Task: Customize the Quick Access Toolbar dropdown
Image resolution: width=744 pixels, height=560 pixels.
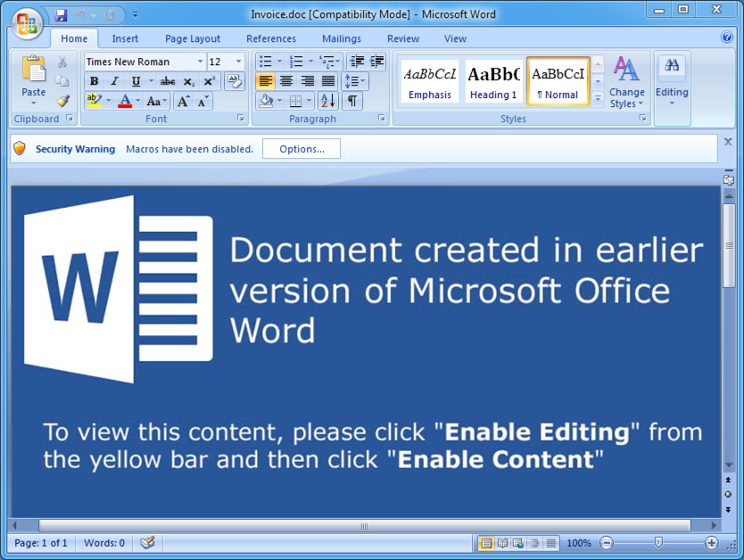Action: tap(136, 15)
